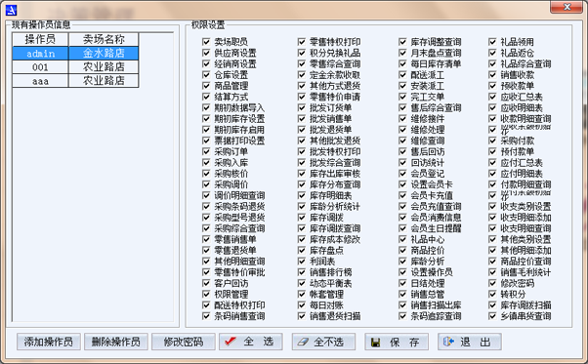Click the 删除操作员 button
Screen dimensions: 588x364
(x=116, y=342)
